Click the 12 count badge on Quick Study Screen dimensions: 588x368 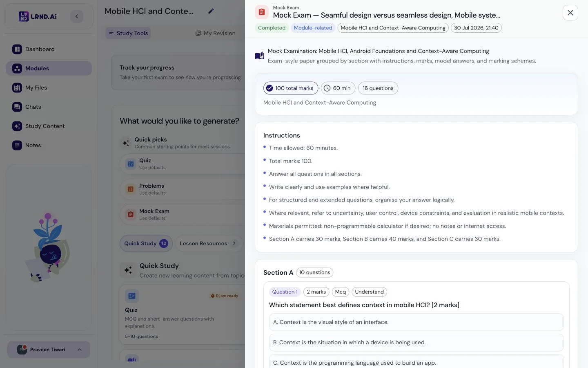tap(163, 244)
